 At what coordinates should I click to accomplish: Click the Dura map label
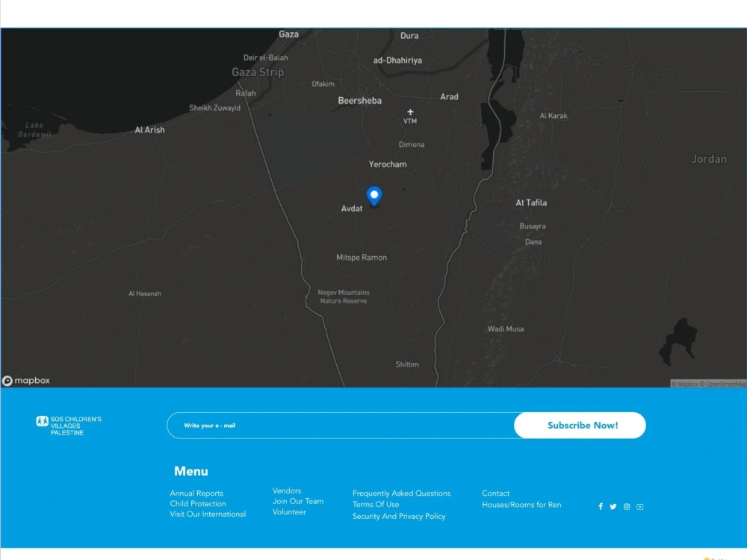409,36
